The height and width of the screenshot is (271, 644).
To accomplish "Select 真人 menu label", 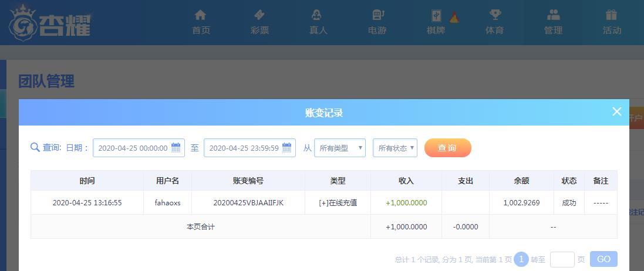I will pos(318,31).
